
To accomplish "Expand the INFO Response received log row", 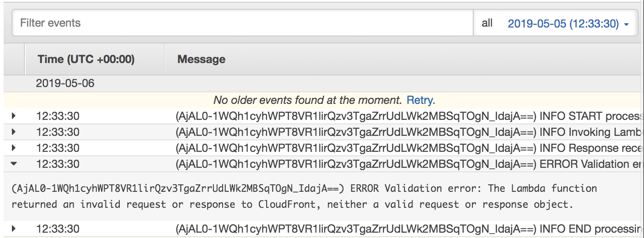I will (x=14, y=148).
